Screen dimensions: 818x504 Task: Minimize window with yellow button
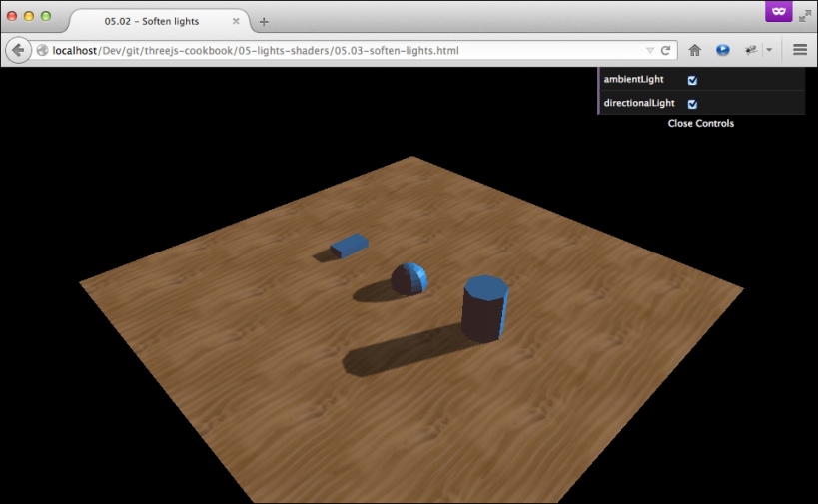(x=29, y=16)
